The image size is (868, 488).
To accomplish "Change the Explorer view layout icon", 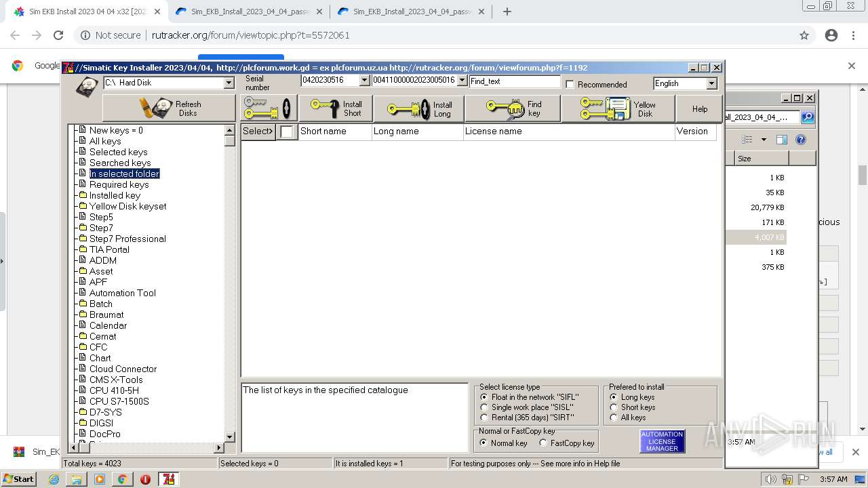I will click(x=747, y=140).
